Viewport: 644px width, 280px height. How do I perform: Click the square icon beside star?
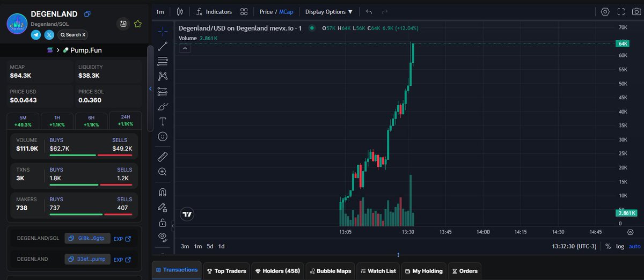(x=123, y=24)
